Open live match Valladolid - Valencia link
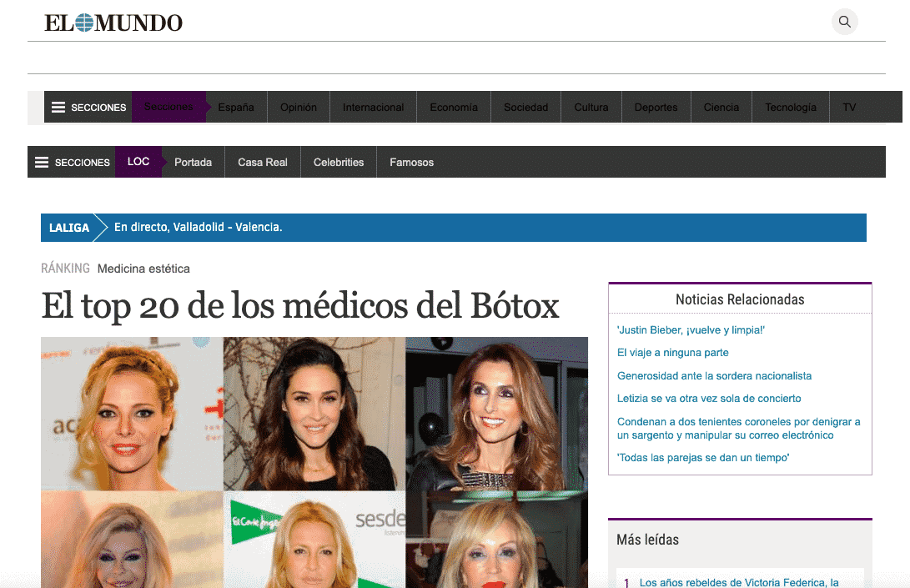Screen dimensions: 910x588 pos(199,228)
